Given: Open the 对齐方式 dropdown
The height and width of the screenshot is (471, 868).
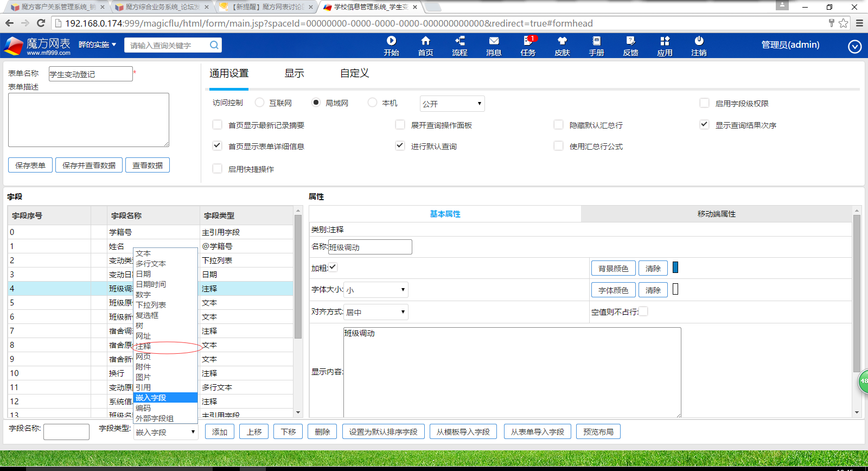Looking at the screenshot, I should 375,312.
